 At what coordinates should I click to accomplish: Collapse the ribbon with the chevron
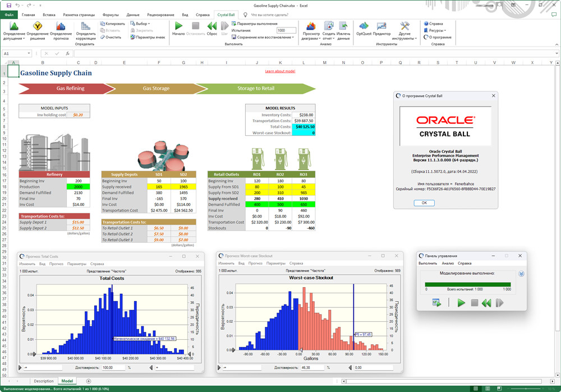[557, 44]
